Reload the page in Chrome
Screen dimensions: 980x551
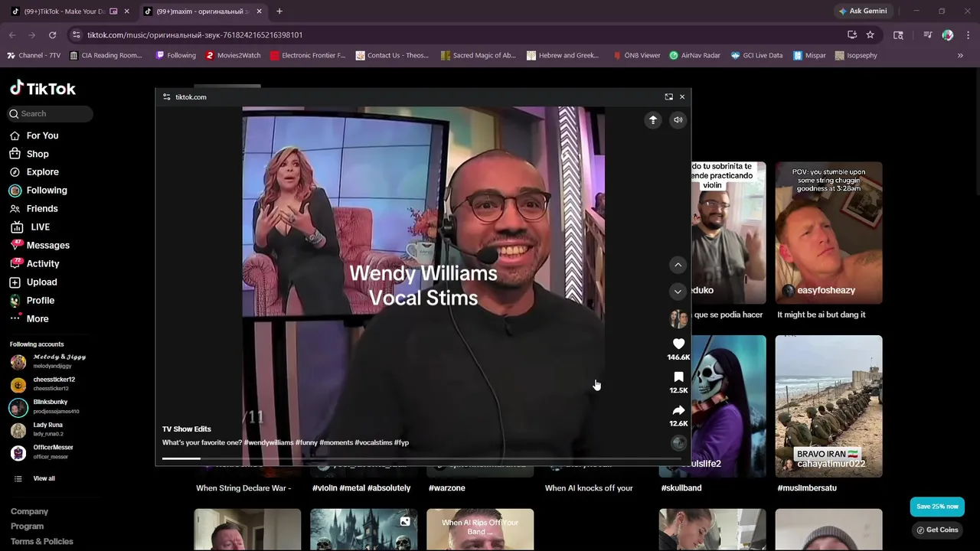(52, 35)
